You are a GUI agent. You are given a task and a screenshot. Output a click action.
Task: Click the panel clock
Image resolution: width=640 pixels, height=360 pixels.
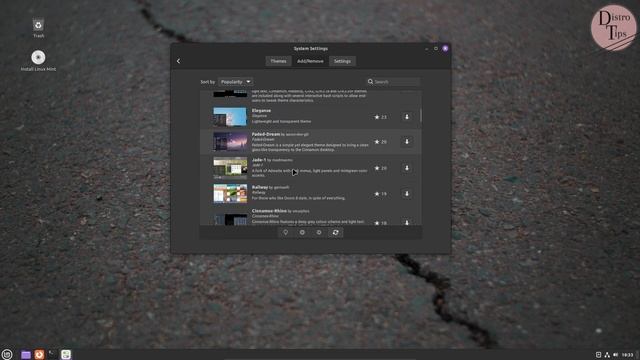click(x=628, y=355)
